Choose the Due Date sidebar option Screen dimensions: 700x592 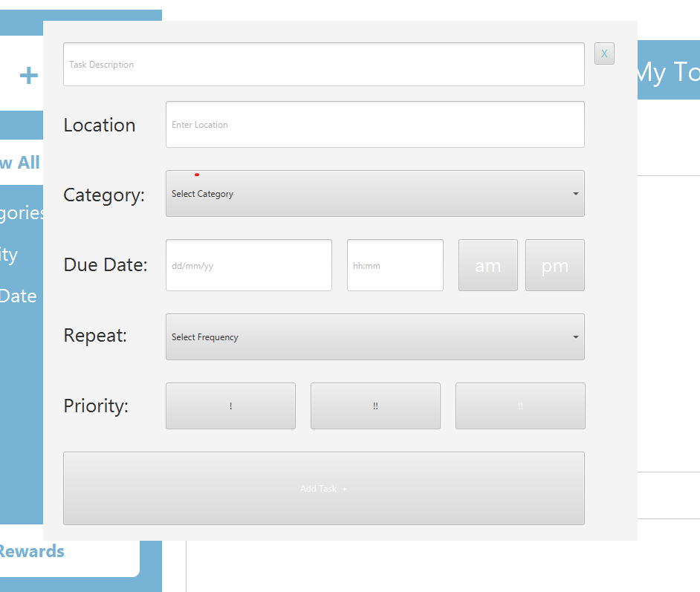point(18,296)
